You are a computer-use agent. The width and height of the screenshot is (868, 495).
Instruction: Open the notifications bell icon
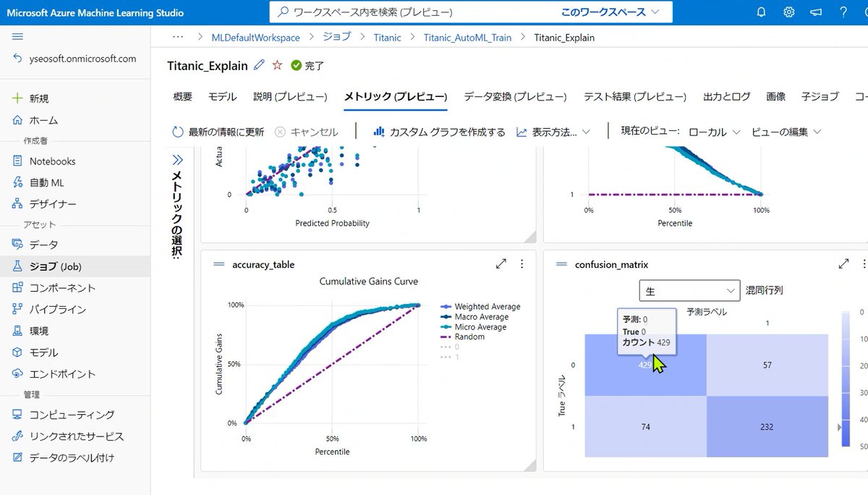click(761, 12)
